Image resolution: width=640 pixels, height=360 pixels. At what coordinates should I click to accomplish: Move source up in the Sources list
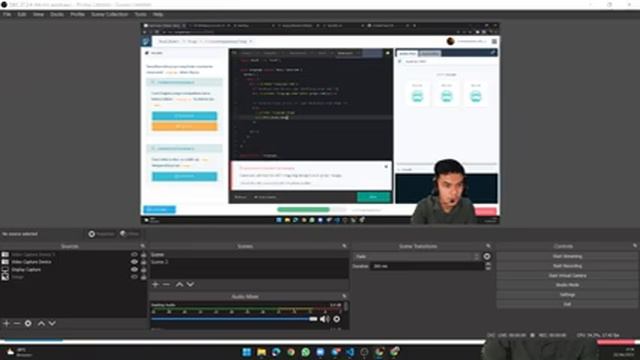[x=41, y=323]
